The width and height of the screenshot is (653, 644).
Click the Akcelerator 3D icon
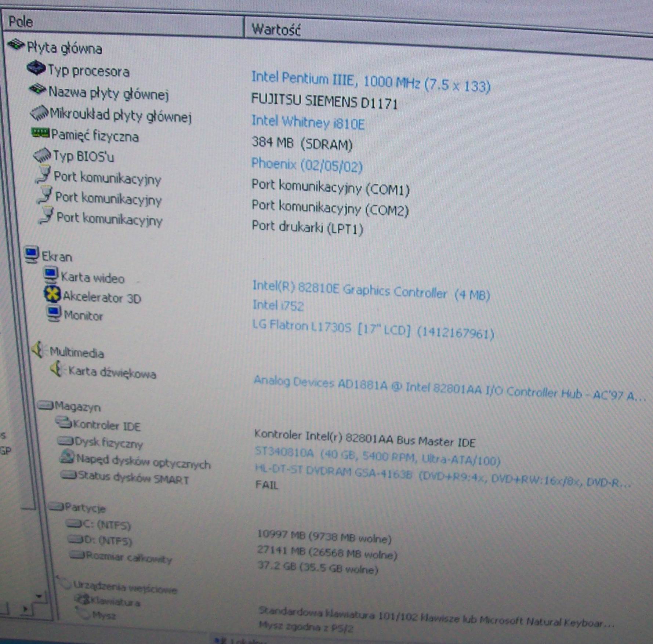coord(52,294)
